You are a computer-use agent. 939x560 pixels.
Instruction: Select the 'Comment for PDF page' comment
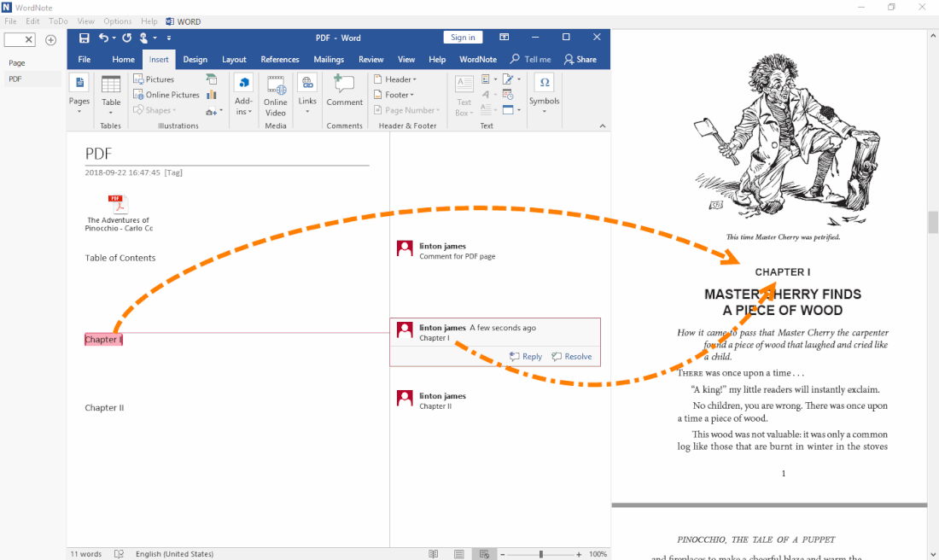tap(457, 256)
